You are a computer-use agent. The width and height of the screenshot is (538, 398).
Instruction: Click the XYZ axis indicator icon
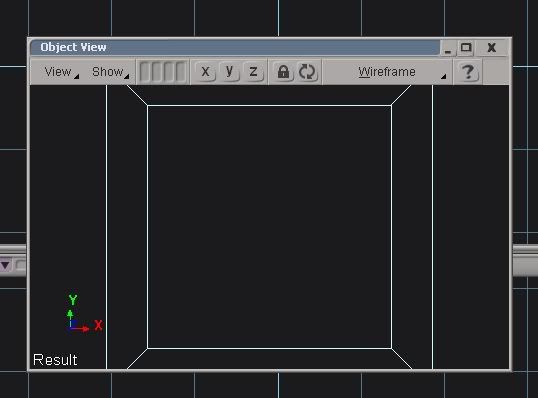[x=84, y=313]
